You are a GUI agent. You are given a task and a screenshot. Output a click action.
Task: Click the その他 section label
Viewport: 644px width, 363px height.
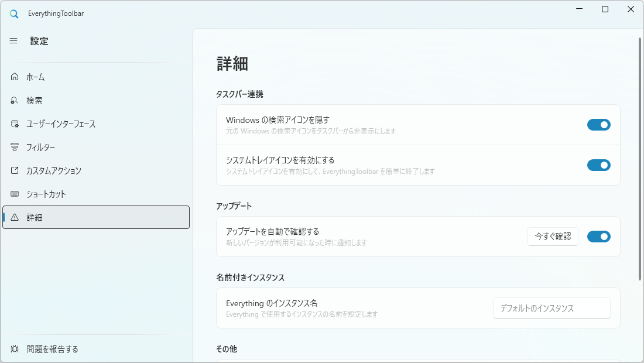tap(227, 349)
